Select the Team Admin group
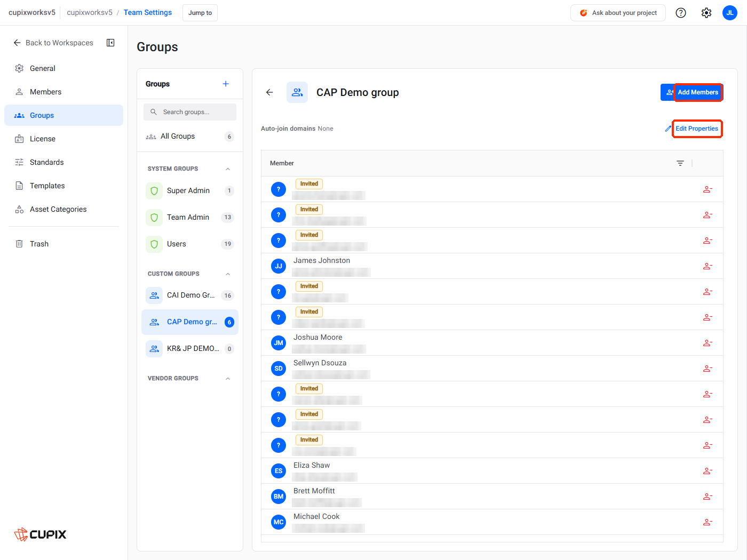Image resolution: width=747 pixels, height=560 pixels. (x=190, y=217)
